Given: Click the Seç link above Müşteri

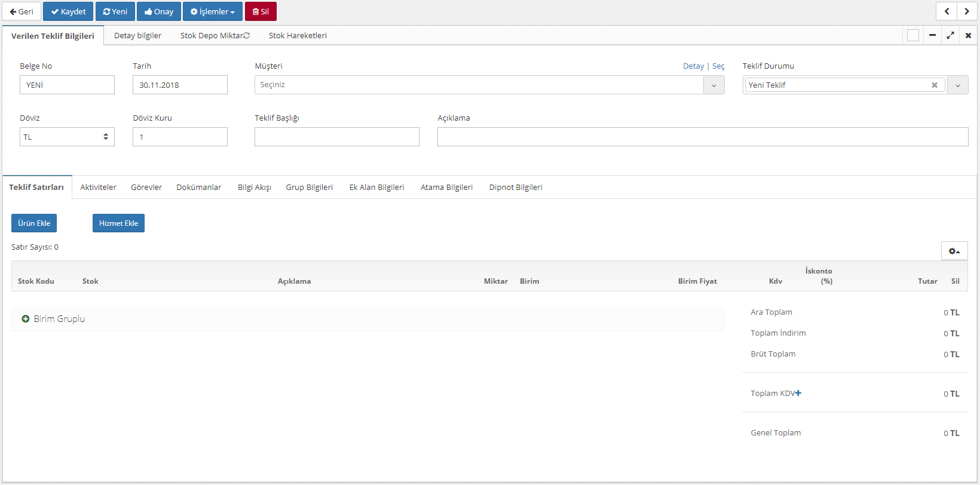Looking at the screenshot, I should (x=718, y=66).
